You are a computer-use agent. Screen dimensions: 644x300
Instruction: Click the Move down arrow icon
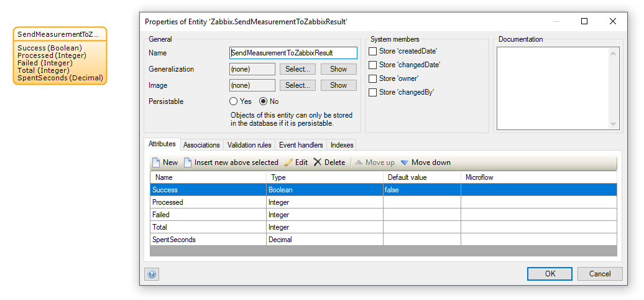point(404,162)
